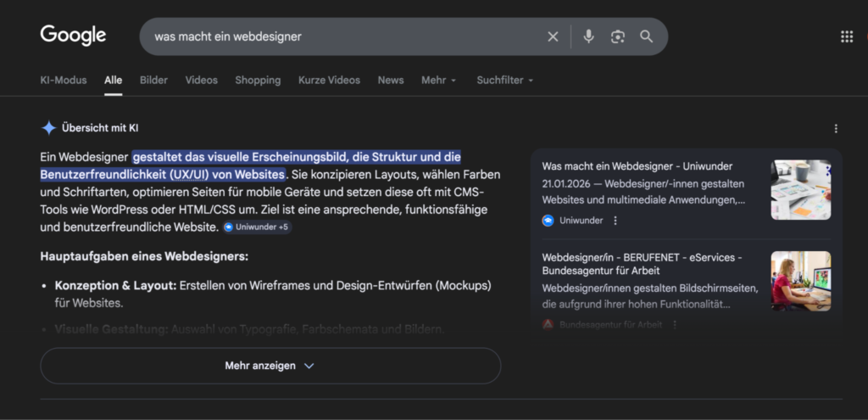Open the Videos tab
The height and width of the screenshot is (420, 868).
[202, 80]
